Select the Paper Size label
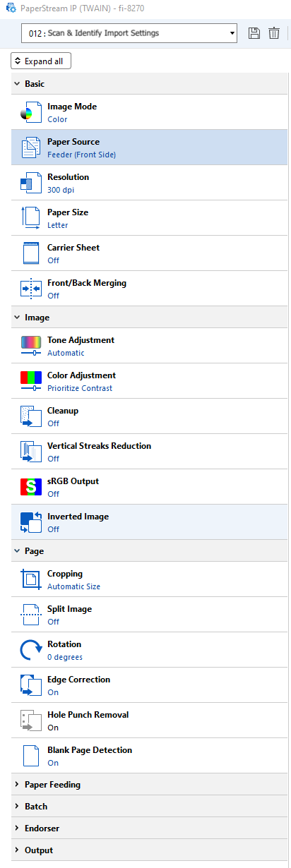Viewport: 291px width, 868px height. pyautogui.click(x=68, y=212)
